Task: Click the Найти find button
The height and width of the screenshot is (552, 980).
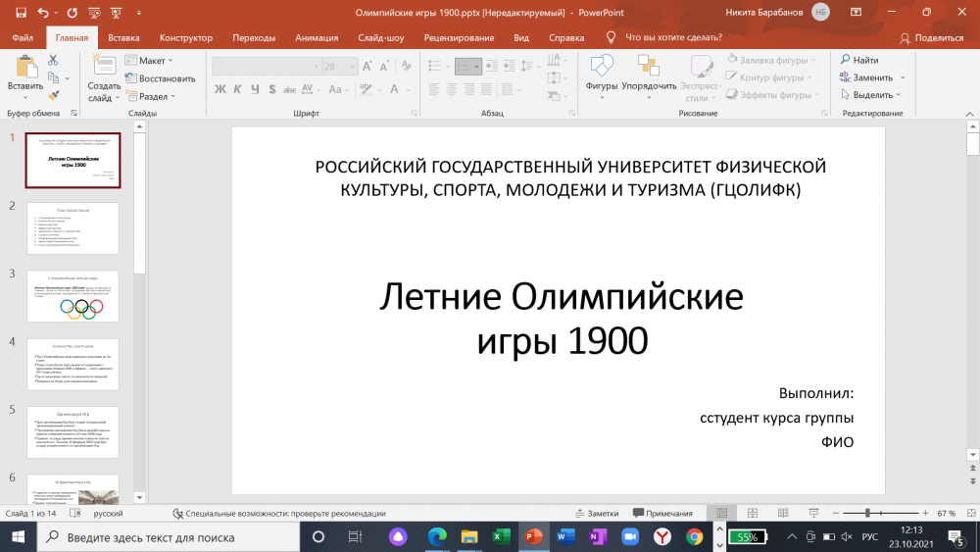Action: click(859, 60)
